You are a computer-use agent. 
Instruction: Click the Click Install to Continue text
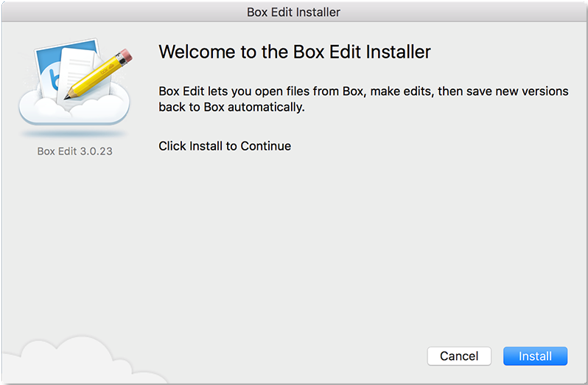pyautogui.click(x=225, y=146)
